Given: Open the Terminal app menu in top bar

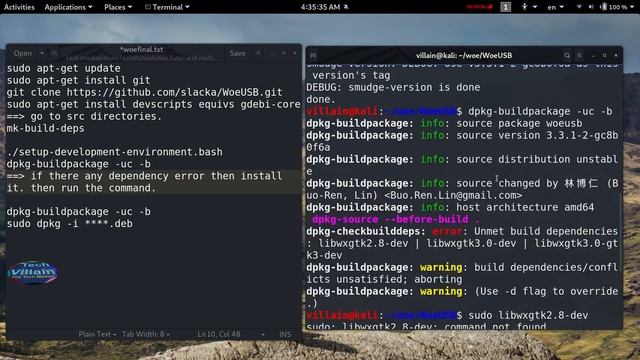Looking at the screenshot, I should point(167,7).
